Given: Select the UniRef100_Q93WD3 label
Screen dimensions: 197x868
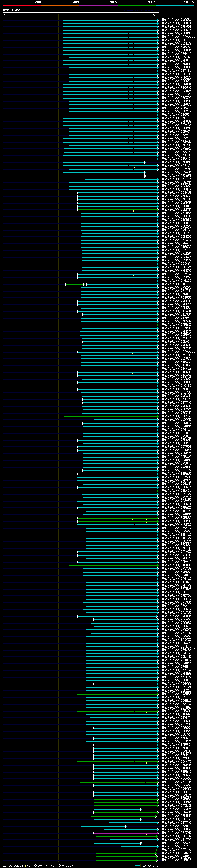Looking at the screenshot, I should [176, 467].
